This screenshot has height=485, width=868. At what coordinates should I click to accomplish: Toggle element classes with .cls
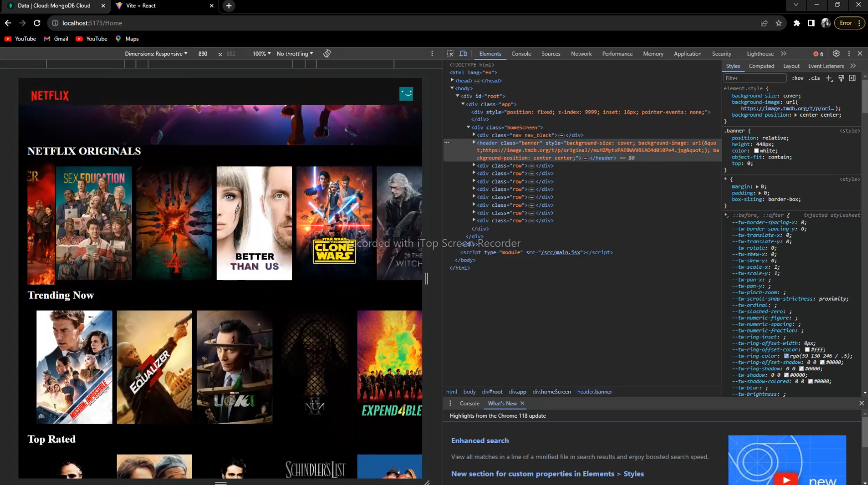(814, 78)
